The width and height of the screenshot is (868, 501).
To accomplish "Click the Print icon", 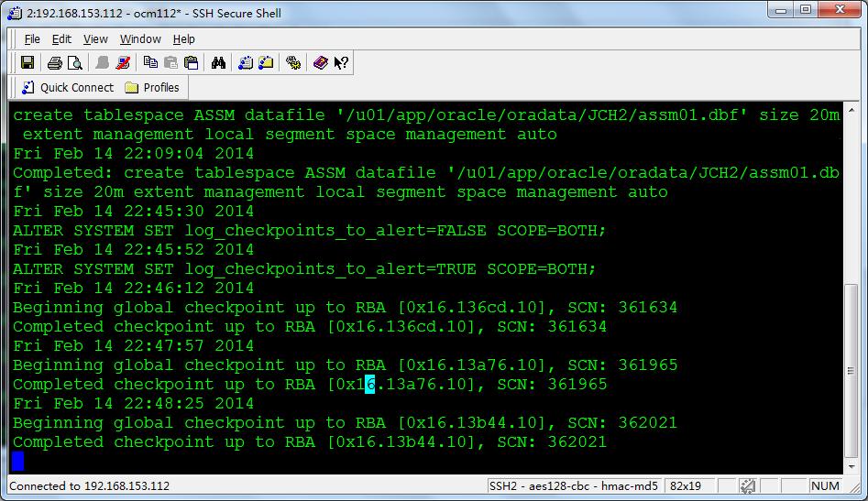I will tap(54, 62).
